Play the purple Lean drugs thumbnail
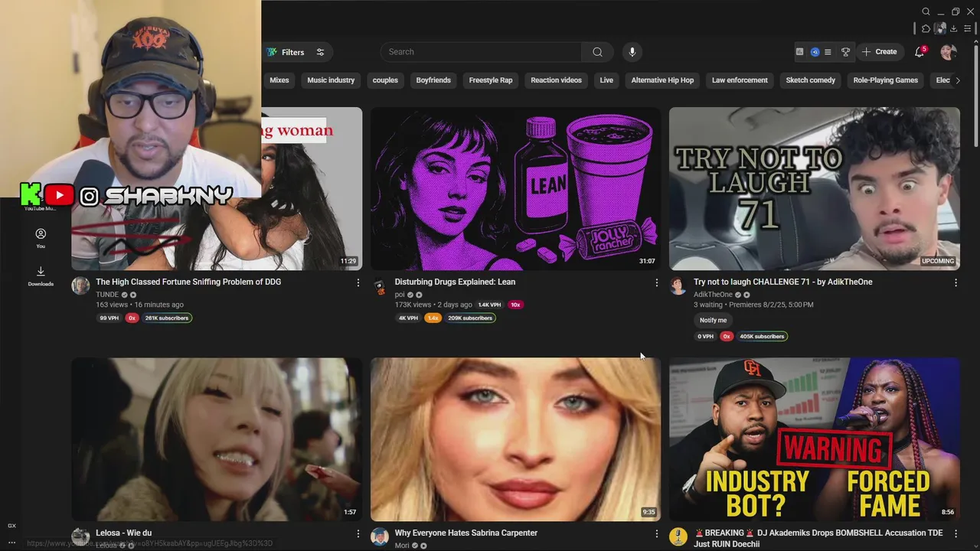The image size is (980, 551). [x=515, y=188]
